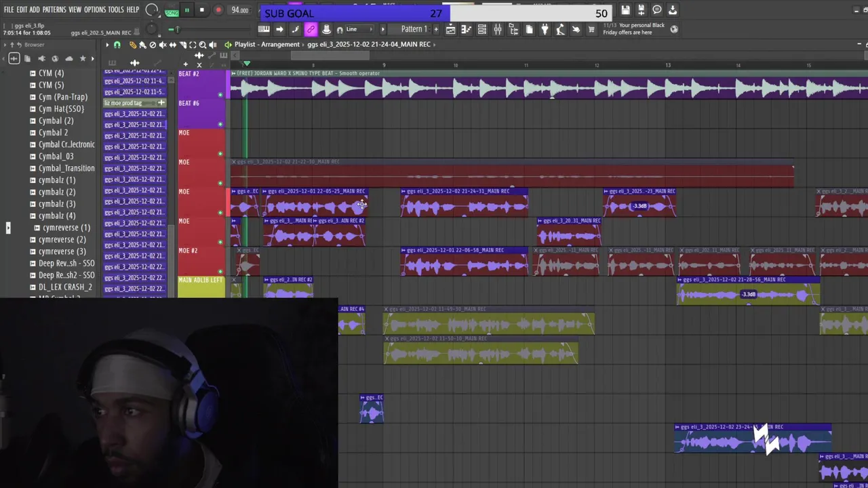
Task: Click the Save new version icon
Action: click(641, 10)
